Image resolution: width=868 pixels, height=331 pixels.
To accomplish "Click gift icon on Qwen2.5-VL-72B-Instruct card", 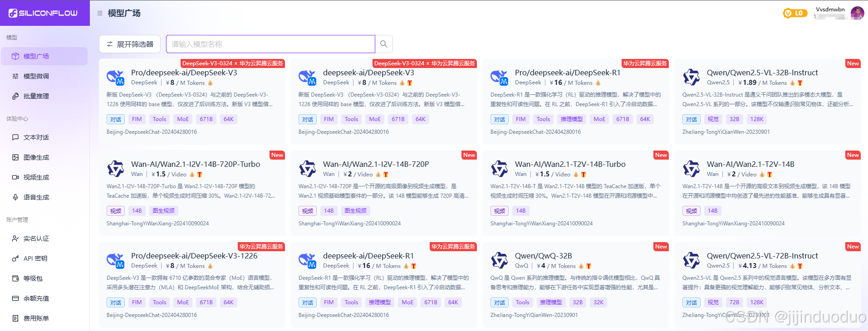I will [800, 266].
